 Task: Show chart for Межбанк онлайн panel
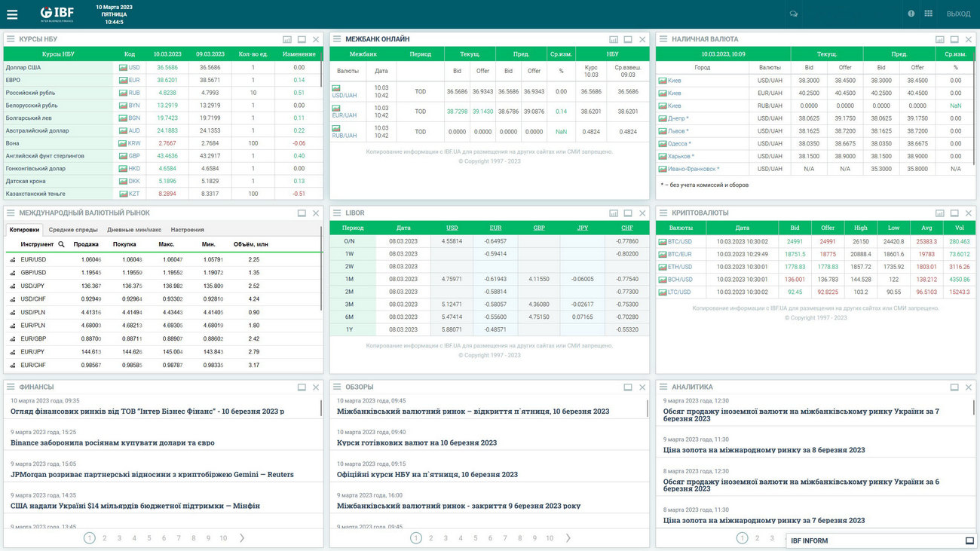click(x=614, y=39)
